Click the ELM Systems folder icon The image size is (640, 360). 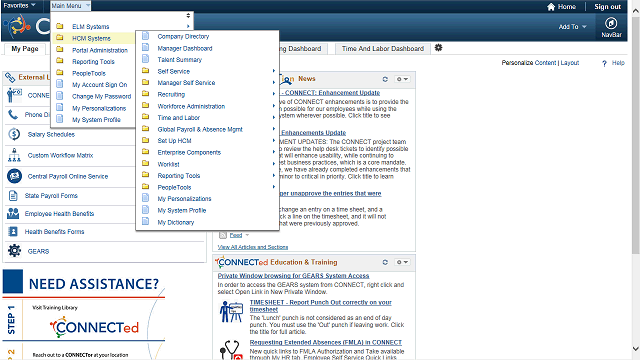coord(60,26)
